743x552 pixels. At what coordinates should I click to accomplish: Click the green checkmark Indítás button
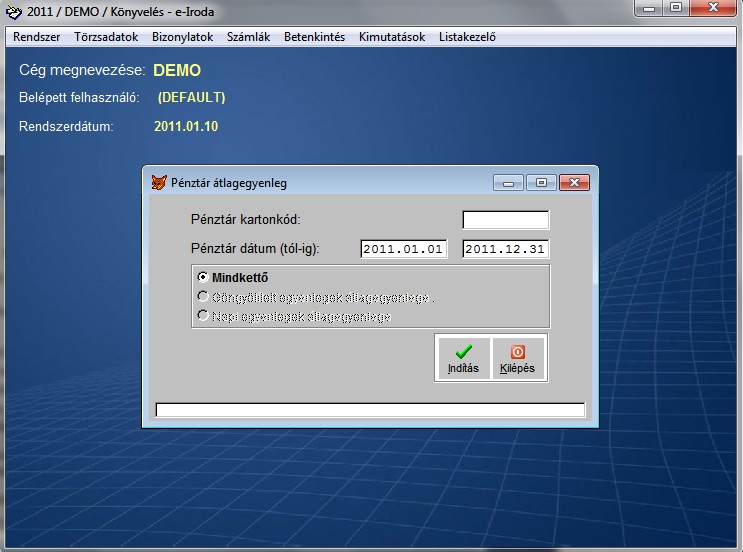tap(463, 358)
